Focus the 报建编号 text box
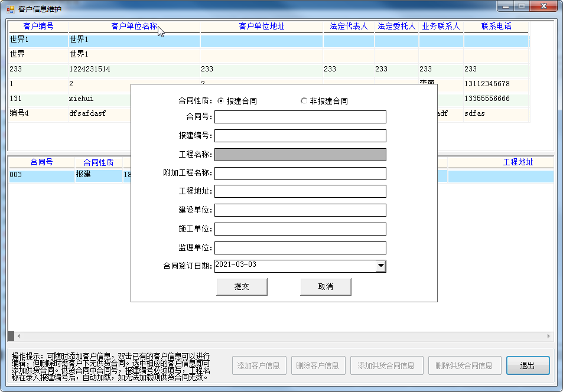 tap(300, 136)
